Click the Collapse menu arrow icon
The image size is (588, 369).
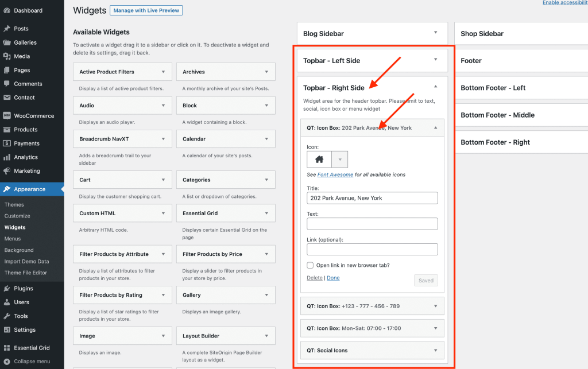7,362
